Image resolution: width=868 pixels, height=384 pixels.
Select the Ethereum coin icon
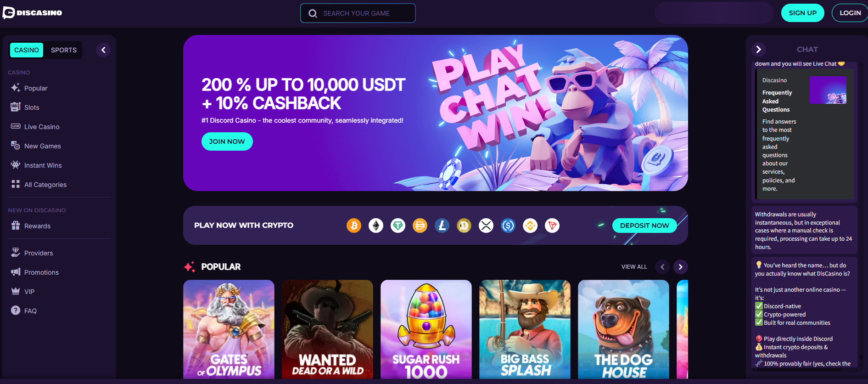coord(376,226)
